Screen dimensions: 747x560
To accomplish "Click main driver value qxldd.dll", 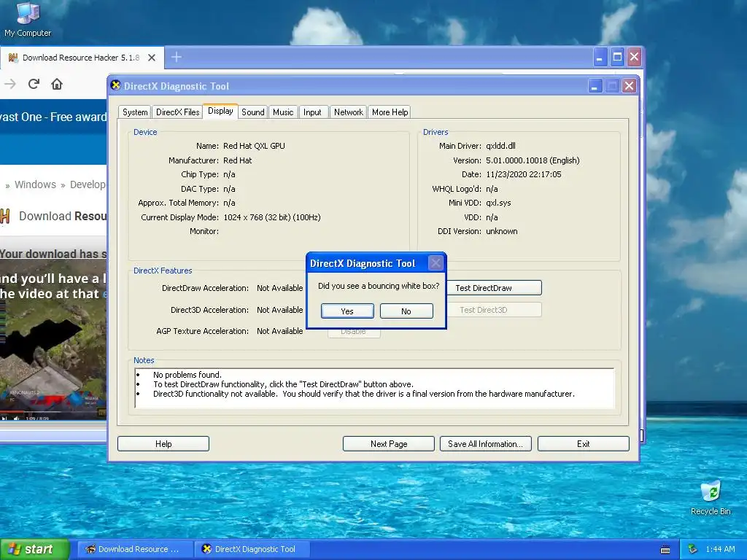I will [x=500, y=146].
